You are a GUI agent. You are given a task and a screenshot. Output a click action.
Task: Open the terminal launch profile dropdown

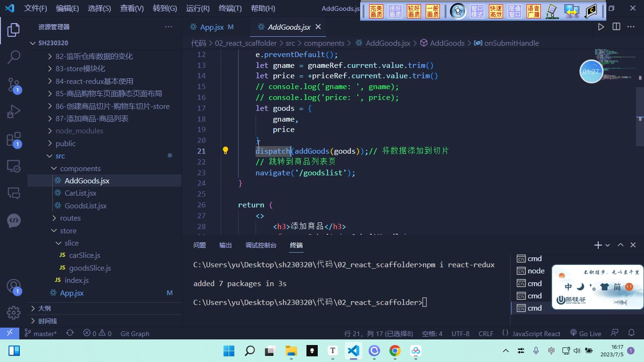click(x=608, y=245)
